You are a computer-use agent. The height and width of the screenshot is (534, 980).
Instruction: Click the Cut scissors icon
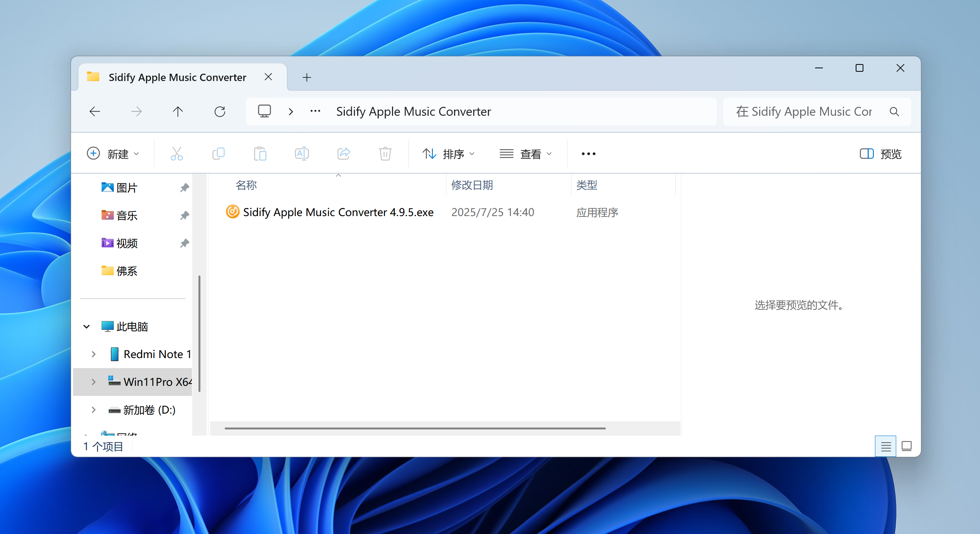(x=177, y=154)
